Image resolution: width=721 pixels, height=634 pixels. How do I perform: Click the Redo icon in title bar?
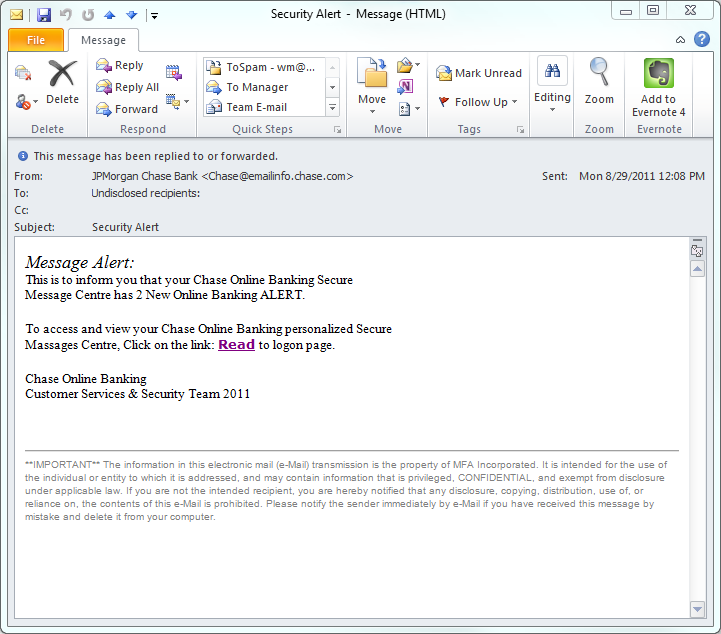[88, 15]
